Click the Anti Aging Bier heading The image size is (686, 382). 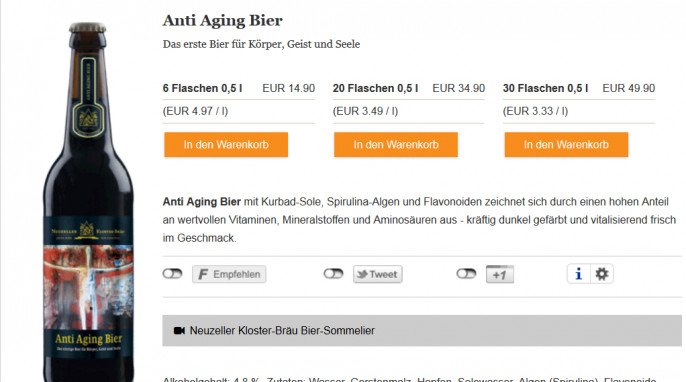tap(223, 21)
